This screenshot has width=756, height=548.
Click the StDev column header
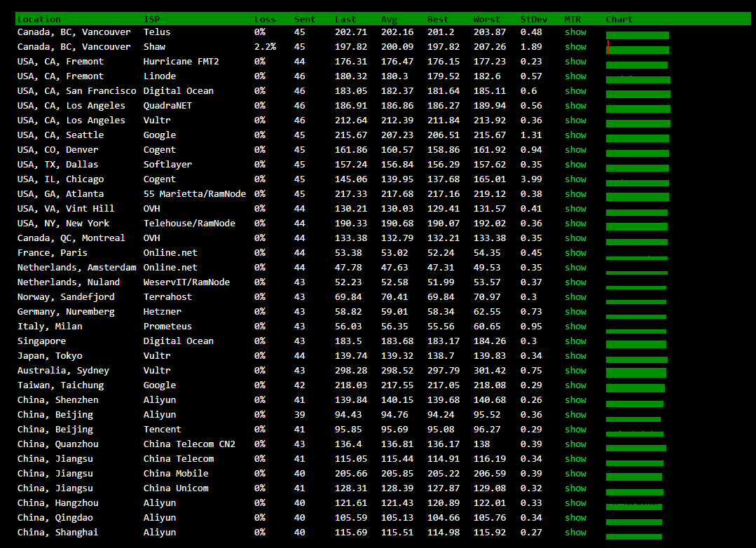534,20
